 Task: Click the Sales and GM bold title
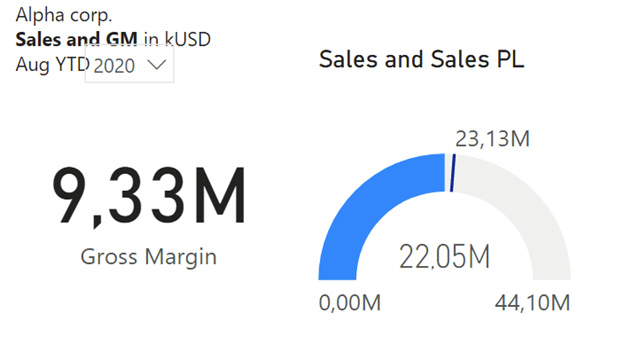pyautogui.click(x=76, y=39)
